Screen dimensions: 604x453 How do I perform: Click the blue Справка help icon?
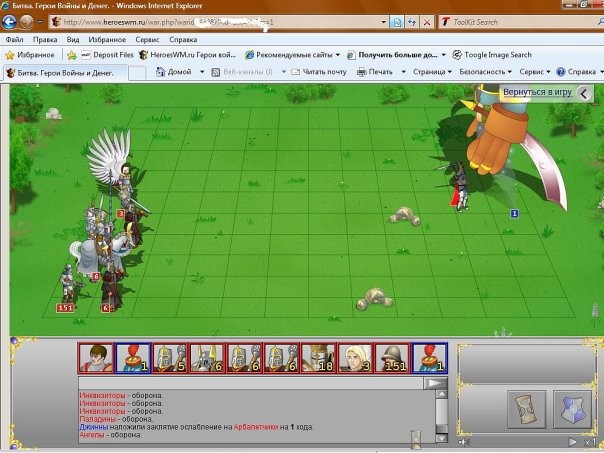pos(561,72)
